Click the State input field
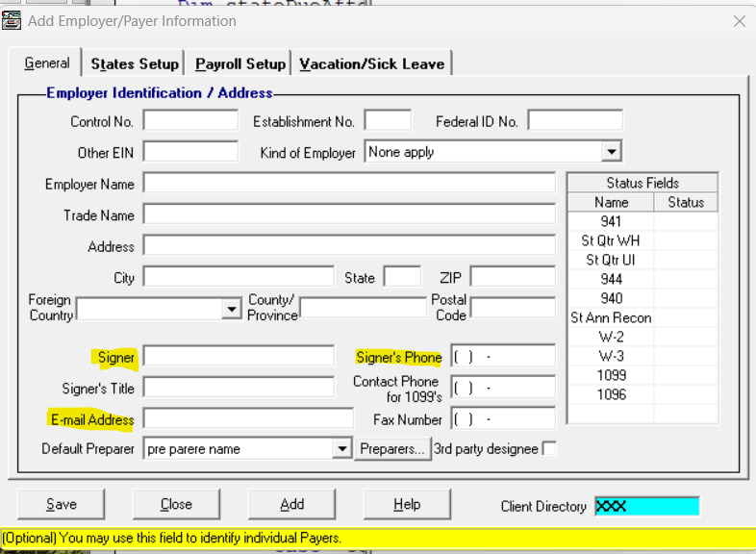 402,277
